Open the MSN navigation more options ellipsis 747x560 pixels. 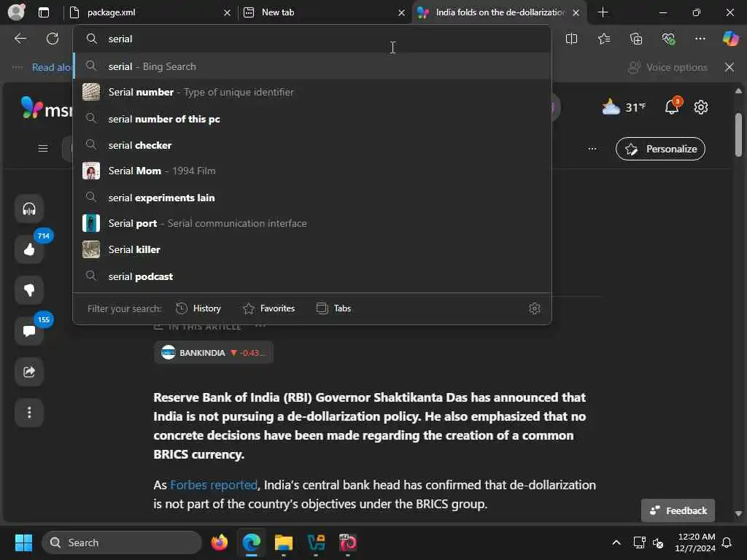click(x=592, y=149)
